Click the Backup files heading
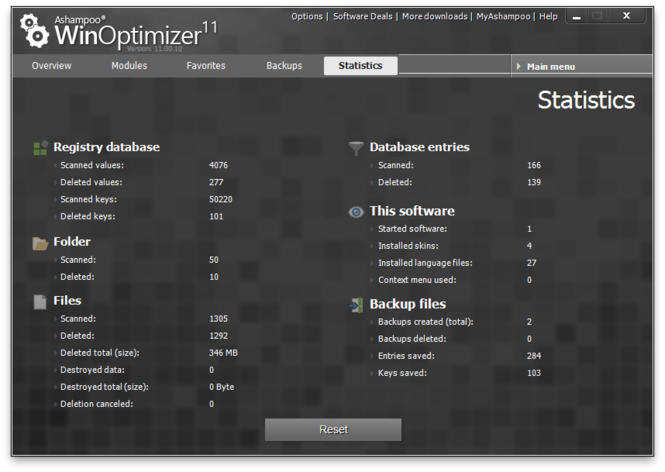The image size is (665, 472). 408,304
